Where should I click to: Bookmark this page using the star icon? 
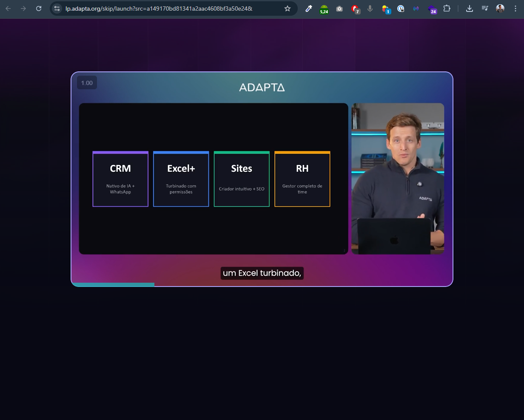[288, 8]
